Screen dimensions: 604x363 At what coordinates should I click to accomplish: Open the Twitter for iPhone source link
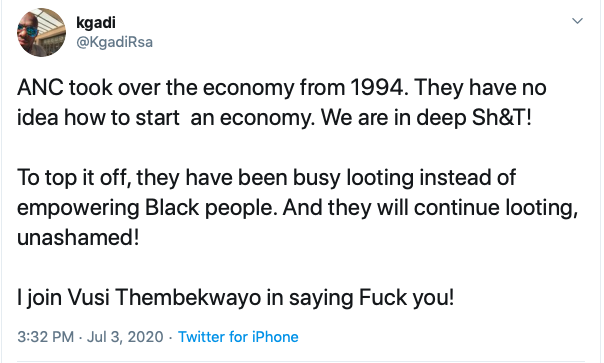pyautogui.click(x=238, y=337)
